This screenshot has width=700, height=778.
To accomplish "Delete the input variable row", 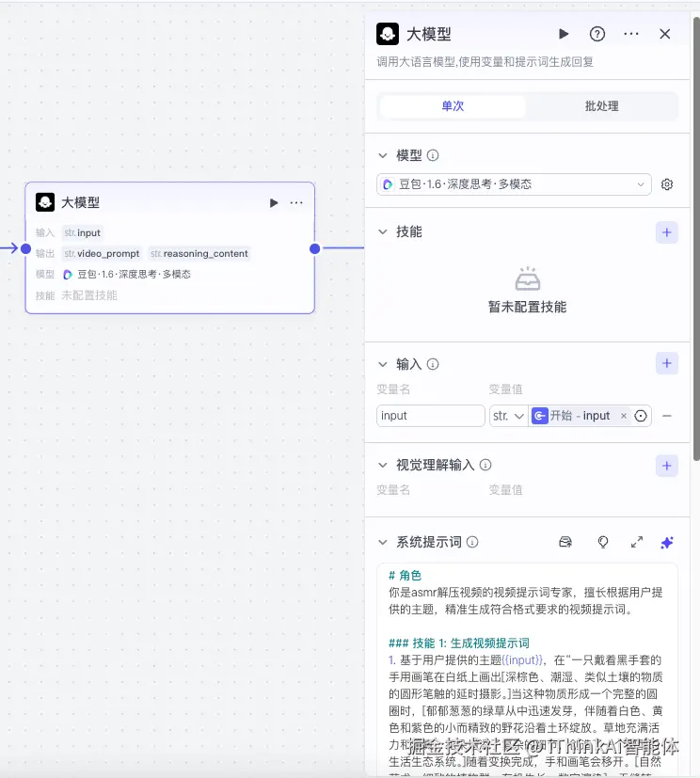I will point(667,416).
